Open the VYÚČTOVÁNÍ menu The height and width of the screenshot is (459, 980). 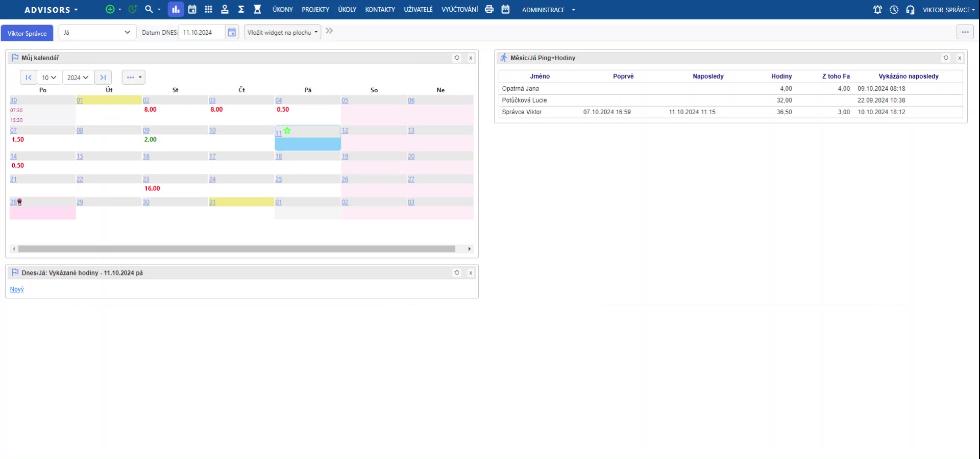459,10
